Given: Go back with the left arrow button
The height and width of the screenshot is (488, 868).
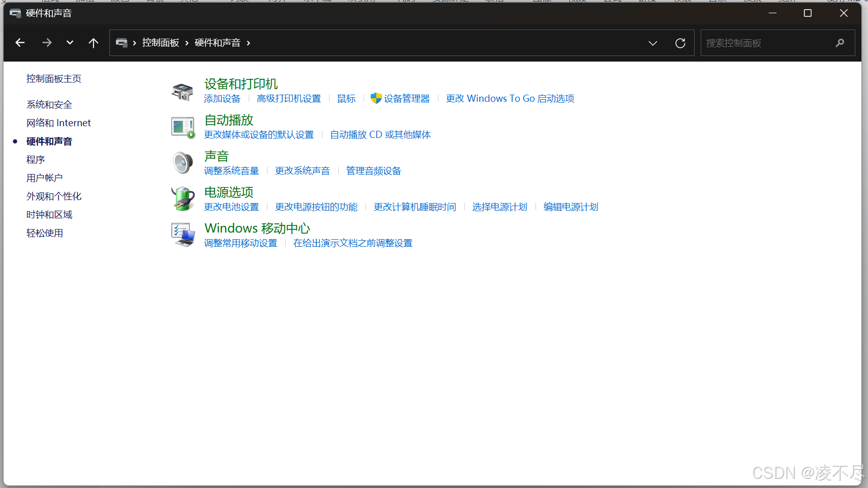Looking at the screenshot, I should point(20,43).
